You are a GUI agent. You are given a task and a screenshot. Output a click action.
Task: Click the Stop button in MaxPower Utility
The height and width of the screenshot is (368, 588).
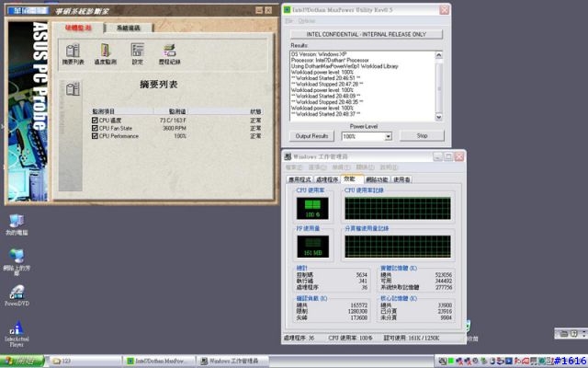tap(422, 136)
